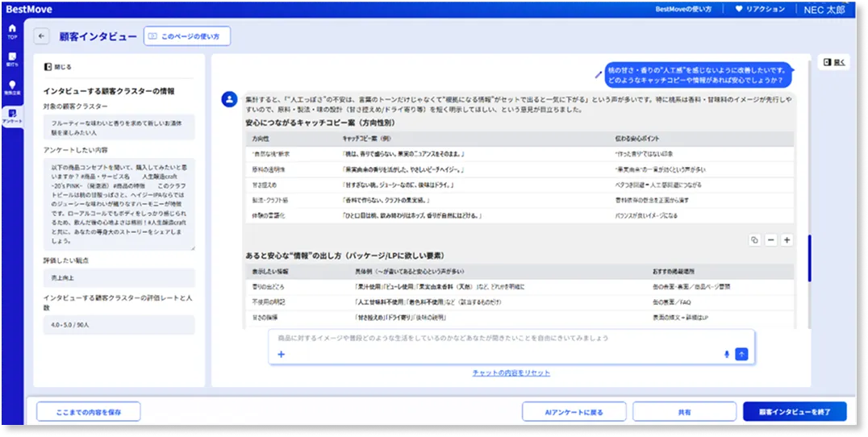Open このページの使い方 guide button
Image resolution: width=868 pixels, height=437 pixels.
click(187, 36)
